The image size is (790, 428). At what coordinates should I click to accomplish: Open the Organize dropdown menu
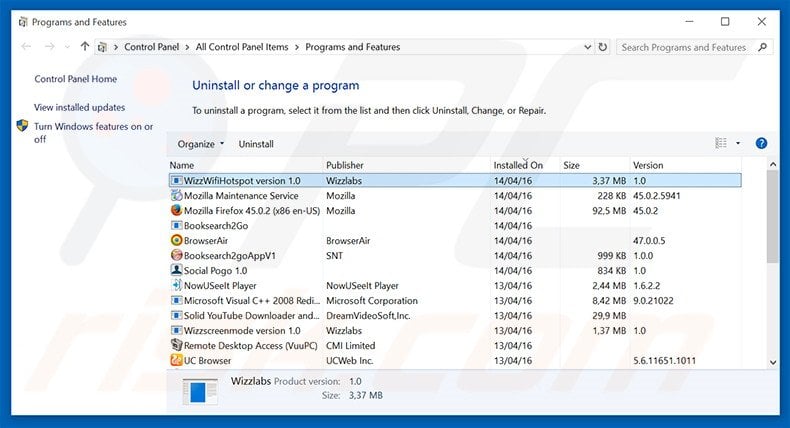(x=201, y=144)
